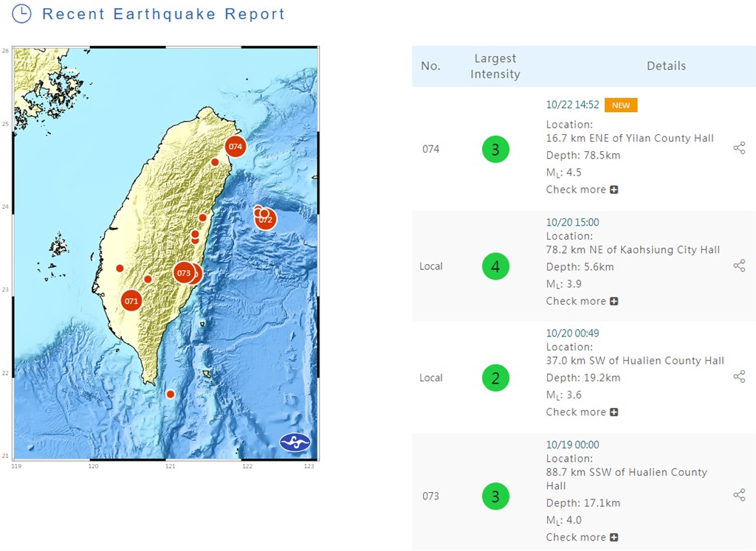This screenshot has height=551, width=756.
Task: Click the share icon for the Kaohsiung local earthquake
Action: tap(740, 266)
